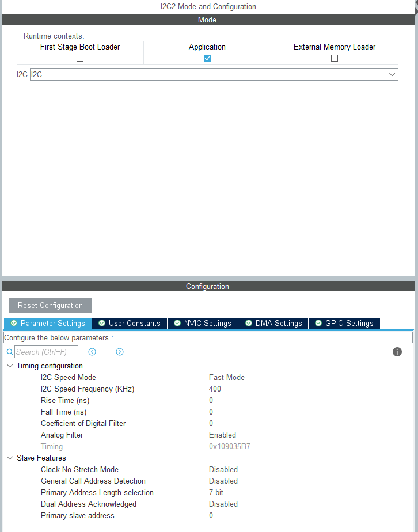The image size is (418, 532).
Task: Collapse the Timing configuration section
Action: pyautogui.click(x=10, y=366)
